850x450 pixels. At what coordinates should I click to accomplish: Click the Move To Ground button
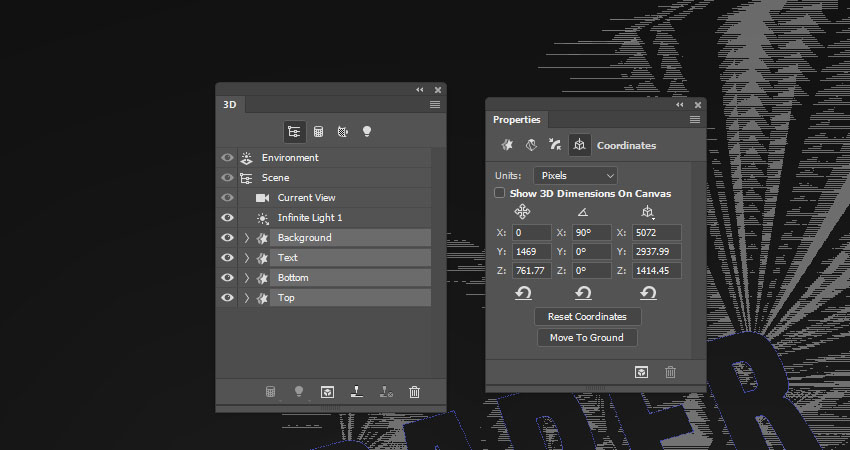pos(587,338)
